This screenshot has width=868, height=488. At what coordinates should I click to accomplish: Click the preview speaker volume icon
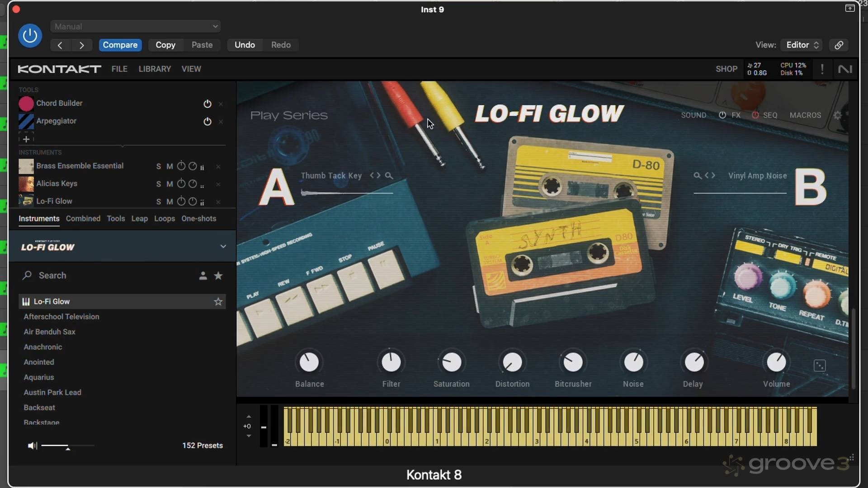(x=32, y=446)
